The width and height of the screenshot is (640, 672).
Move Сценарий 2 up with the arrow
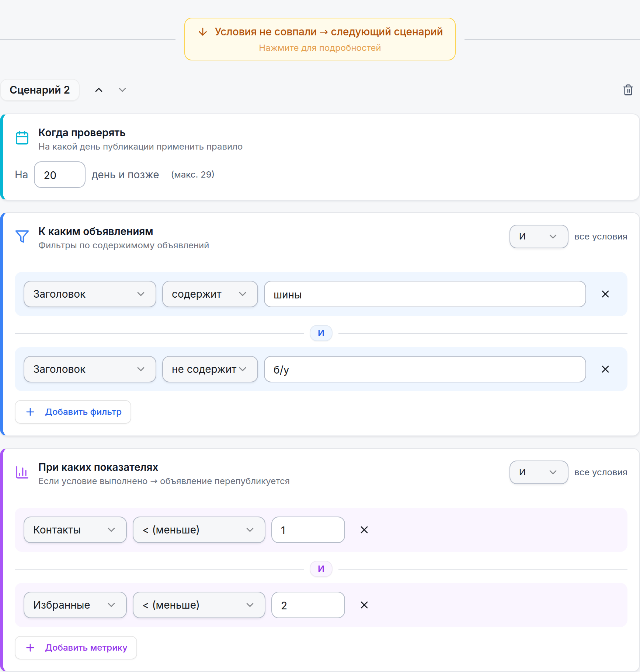[99, 90]
